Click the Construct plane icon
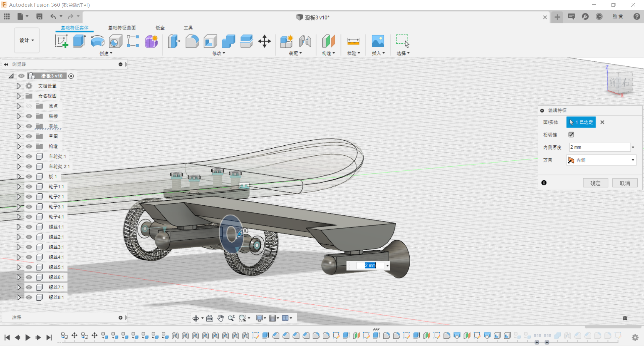This screenshot has height=346, width=644. coord(329,41)
